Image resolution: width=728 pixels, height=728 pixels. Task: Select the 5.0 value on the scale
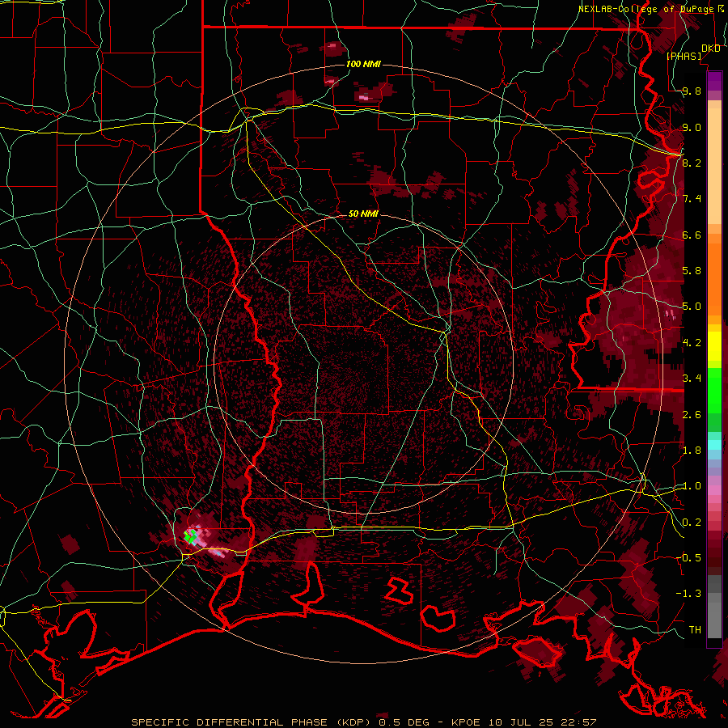(x=692, y=307)
